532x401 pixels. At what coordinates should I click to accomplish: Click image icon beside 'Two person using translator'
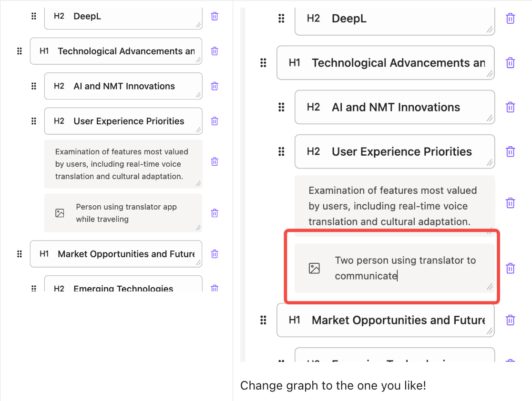pos(314,268)
